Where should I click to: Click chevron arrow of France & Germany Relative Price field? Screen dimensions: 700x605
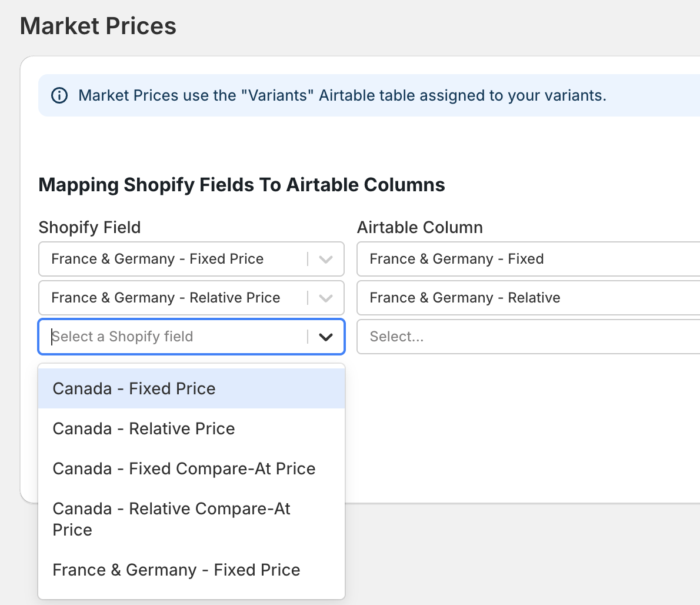[326, 298]
